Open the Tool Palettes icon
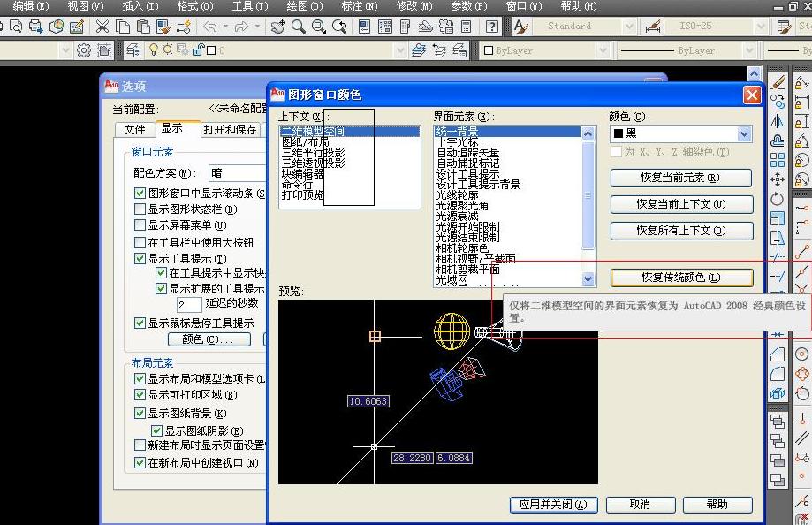812x525 pixels. tap(405, 26)
